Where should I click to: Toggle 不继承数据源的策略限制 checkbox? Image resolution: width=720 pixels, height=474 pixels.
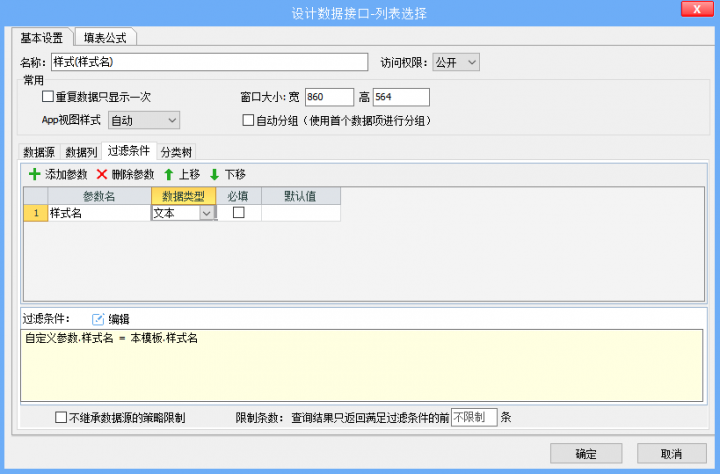coord(61,418)
